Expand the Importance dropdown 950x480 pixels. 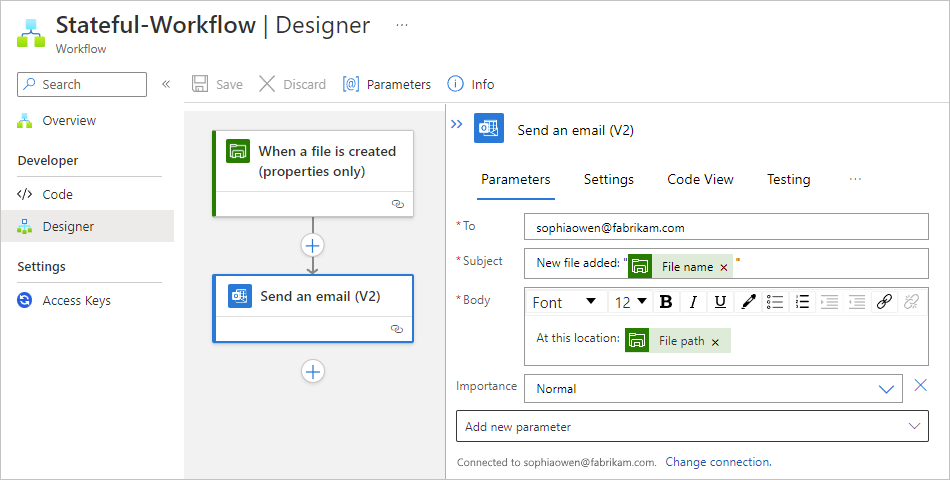point(886,388)
